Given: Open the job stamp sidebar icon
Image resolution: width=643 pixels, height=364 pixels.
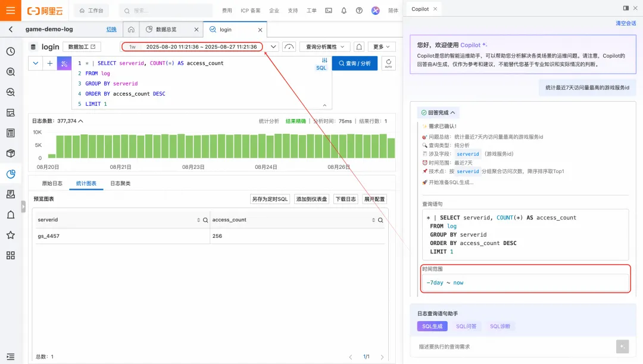Looking at the screenshot, I should point(11,194).
